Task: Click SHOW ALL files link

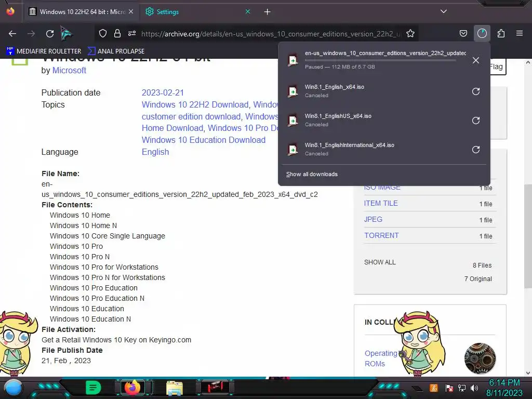Action: (380, 262)
